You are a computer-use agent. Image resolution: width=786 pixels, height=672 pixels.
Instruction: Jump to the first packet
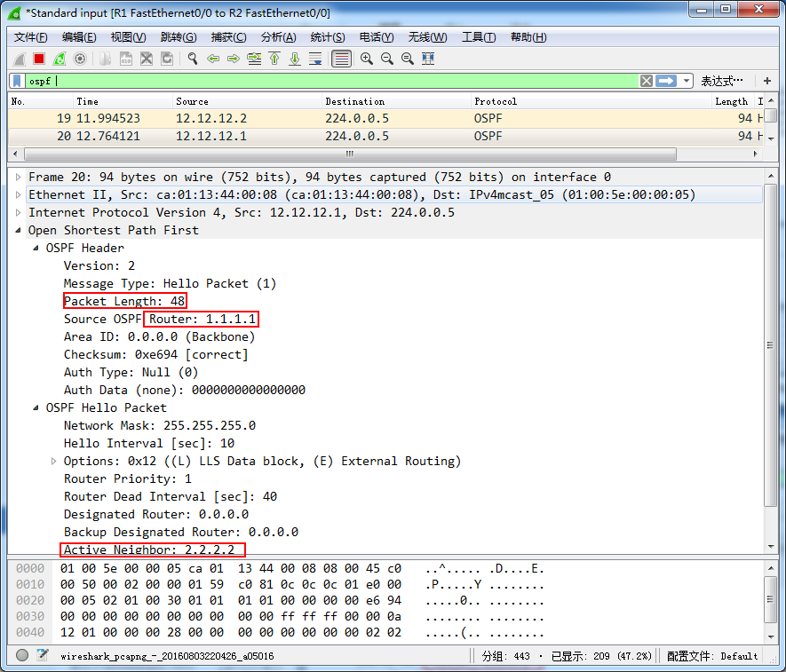click(x=274, y=59)
